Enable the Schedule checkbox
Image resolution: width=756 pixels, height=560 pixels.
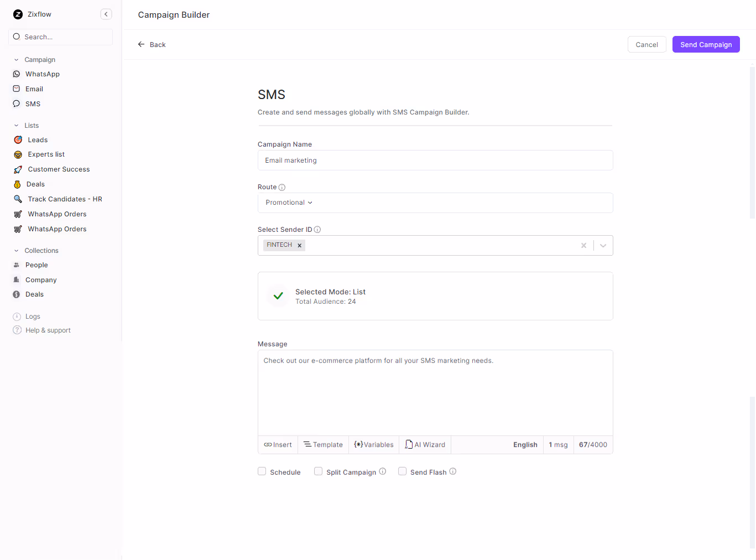point(262,471)
